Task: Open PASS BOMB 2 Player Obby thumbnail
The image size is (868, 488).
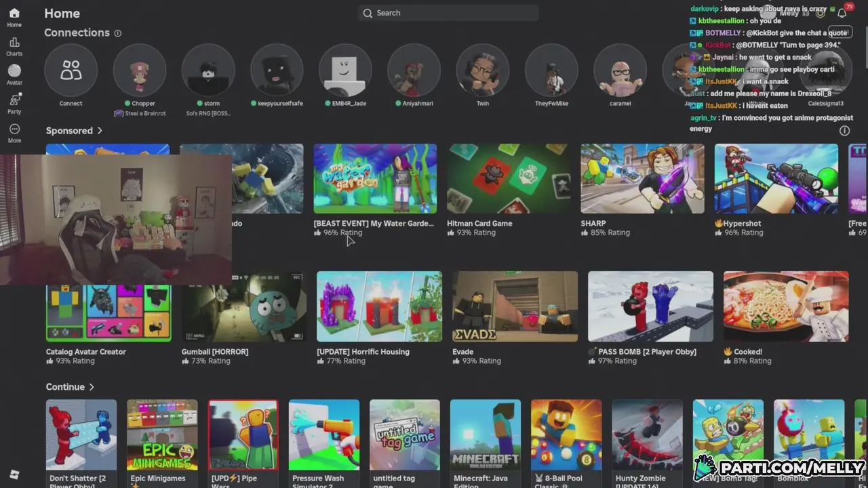Action: click(650, 306)
